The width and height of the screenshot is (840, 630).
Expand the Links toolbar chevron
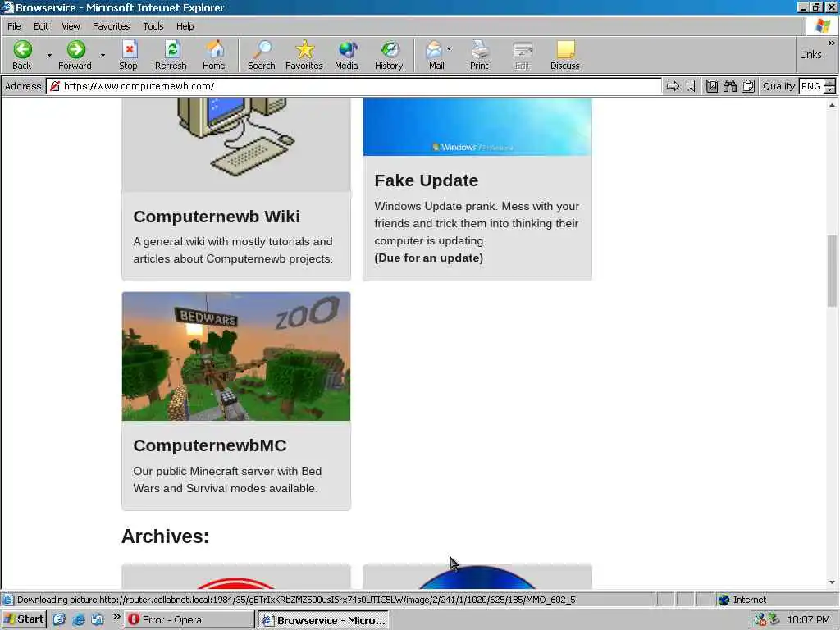click(x=831, y=43)
